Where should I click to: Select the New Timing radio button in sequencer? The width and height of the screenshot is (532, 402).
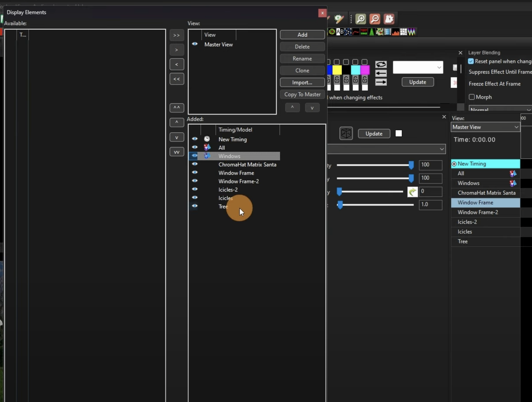coord(454,164)
